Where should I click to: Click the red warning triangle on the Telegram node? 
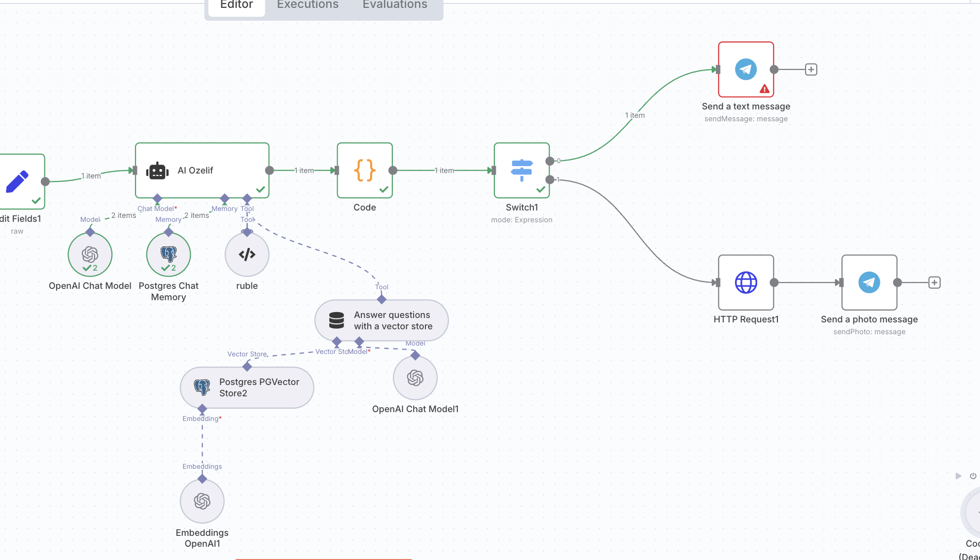click(765, 89)
